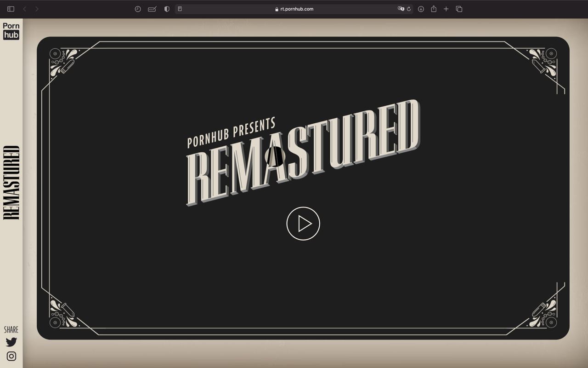Share the page on Twitter
The image size is (588, 368).
click(x=11, y=342)
